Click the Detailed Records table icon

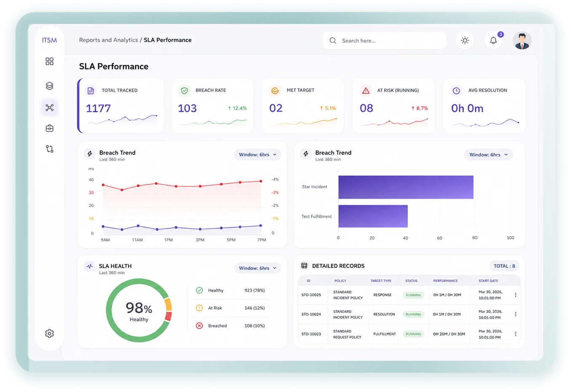(304, 266)
